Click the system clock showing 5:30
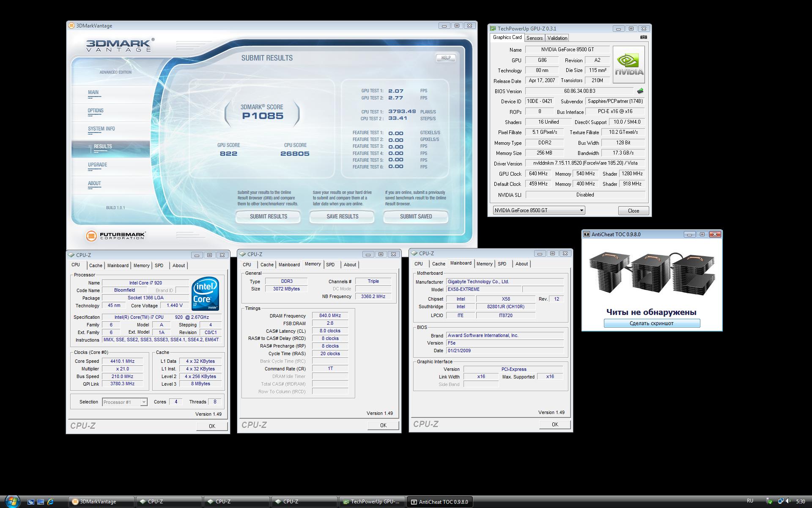Screen dimensions: 812x508 click(x=800, y=501)
